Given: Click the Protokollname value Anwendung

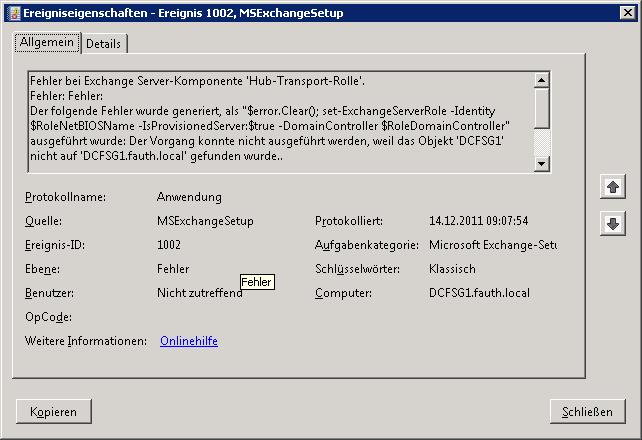Looking at the screenshot, I should point(189,197).
